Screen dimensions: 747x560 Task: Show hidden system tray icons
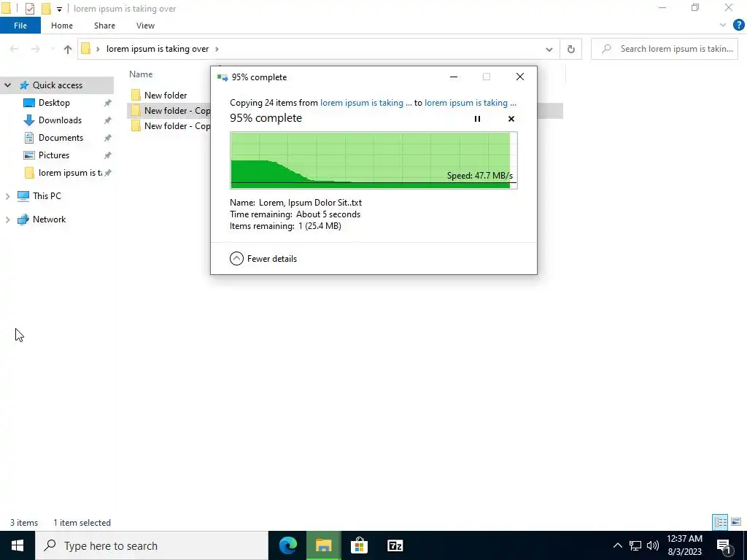pos(617,545)
